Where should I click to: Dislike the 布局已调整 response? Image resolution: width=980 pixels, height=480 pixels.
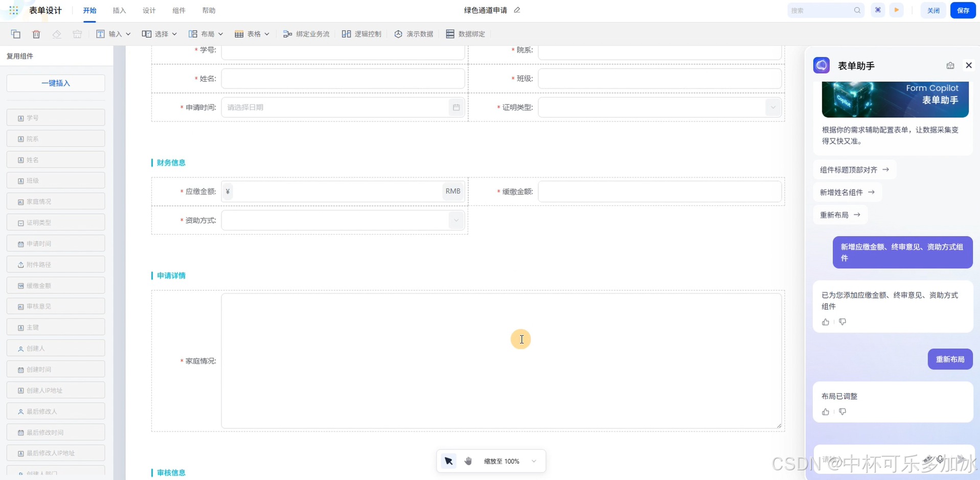[842, 412]
